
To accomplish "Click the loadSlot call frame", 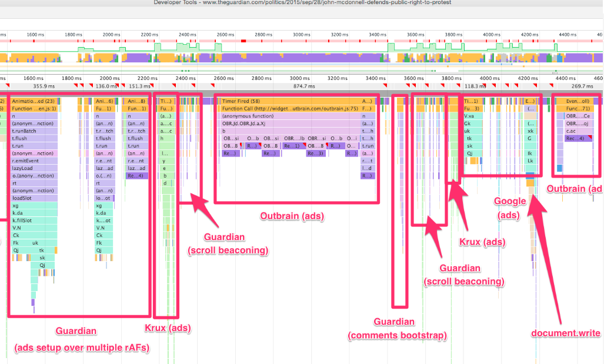I will coord(34,198).
